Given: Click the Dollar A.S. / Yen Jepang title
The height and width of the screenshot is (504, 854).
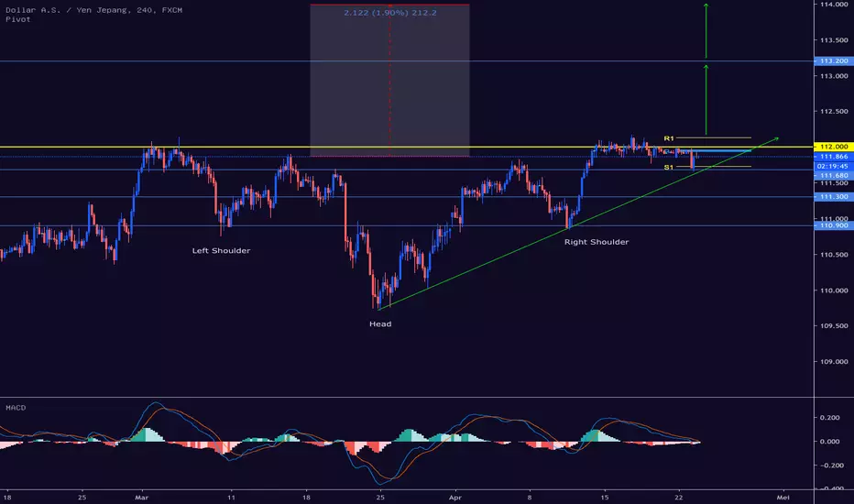Looking at the screenshot, I should click(93, 10).
